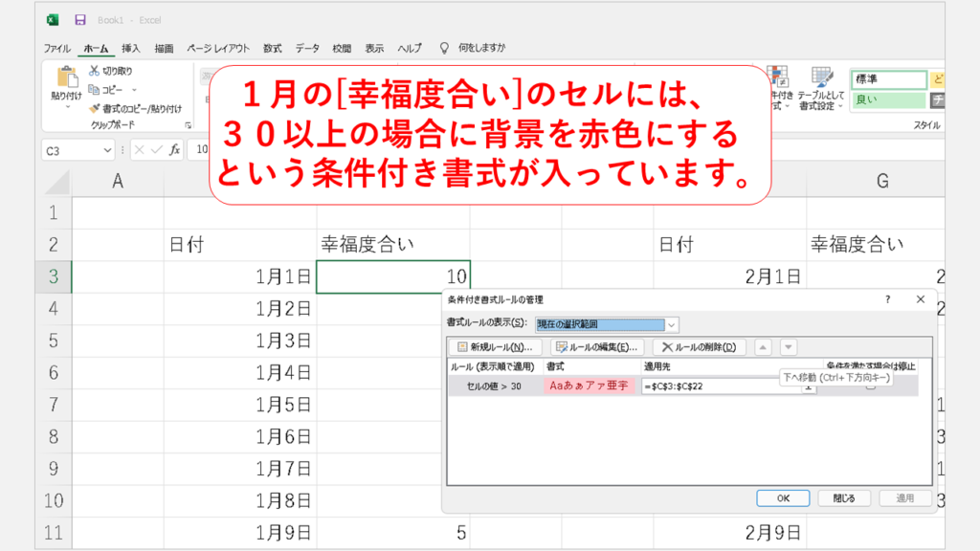Viewport: 980px width, 551px height.
Task: Expand the Name Box dropdown arrow
Action: tap(107, 150)
